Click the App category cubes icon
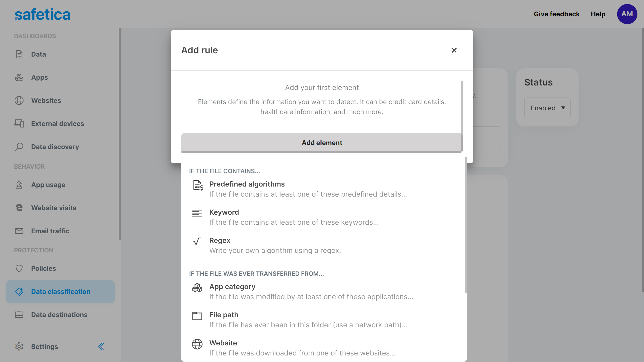This screenshot has width=644, height=362. [197, 288]
